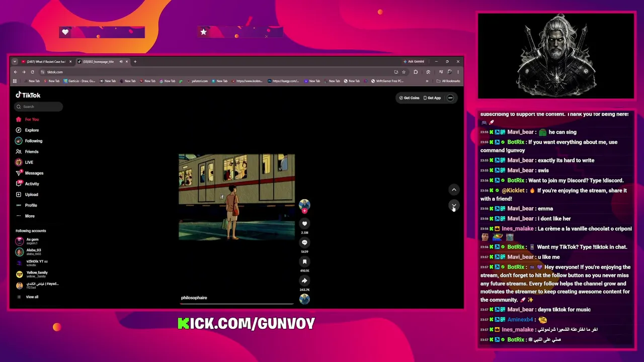Open the Following feed

[x=29, y=141]
